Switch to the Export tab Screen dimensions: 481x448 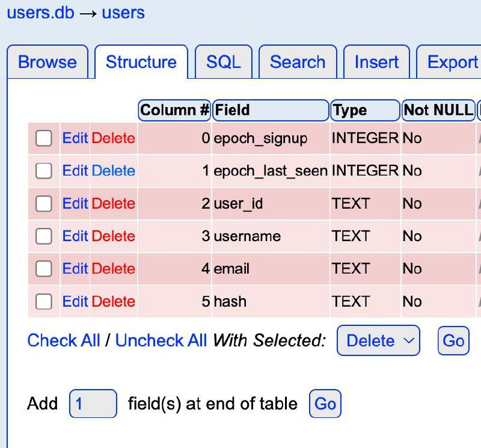[452, 63]
